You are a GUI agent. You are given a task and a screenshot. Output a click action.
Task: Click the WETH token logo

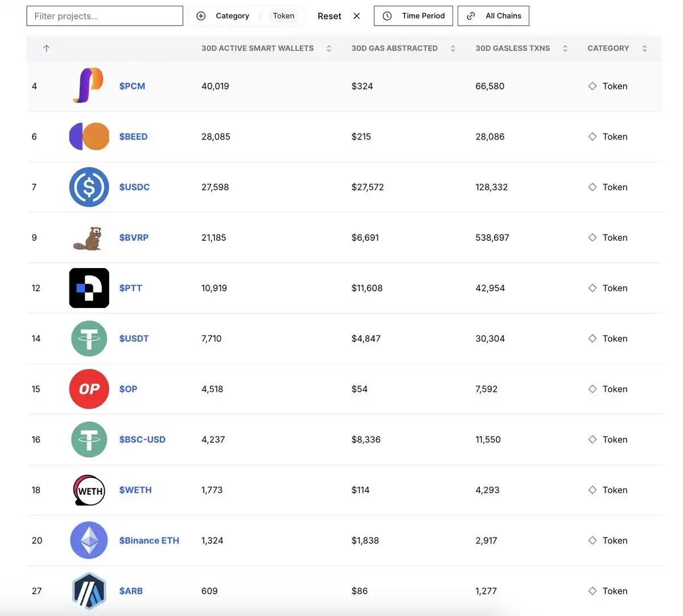tap(89, 490)
